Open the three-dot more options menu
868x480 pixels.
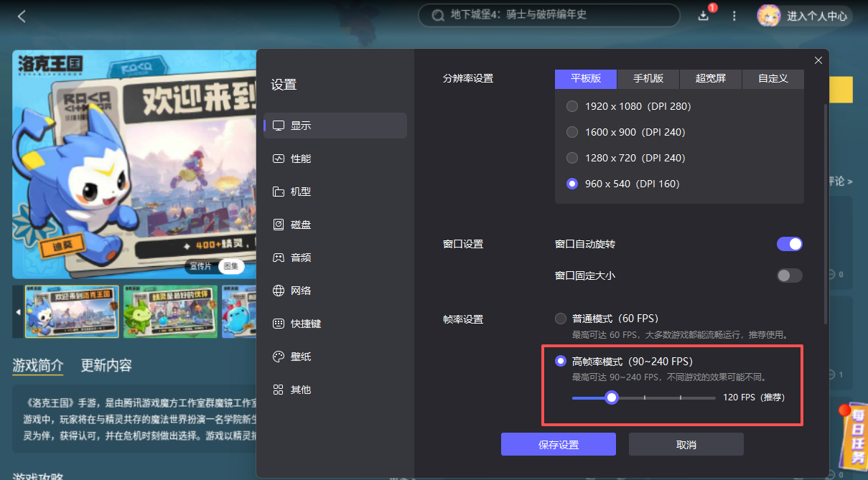[734, 16]
